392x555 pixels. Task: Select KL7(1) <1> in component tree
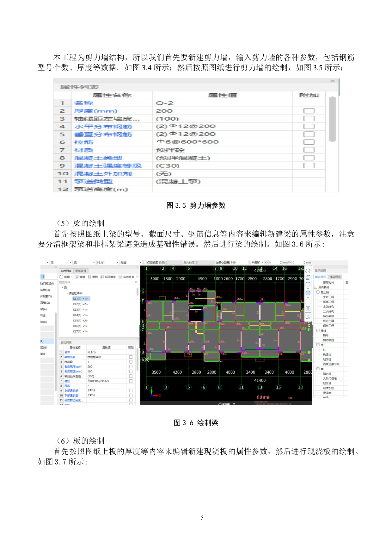point(80,332)
